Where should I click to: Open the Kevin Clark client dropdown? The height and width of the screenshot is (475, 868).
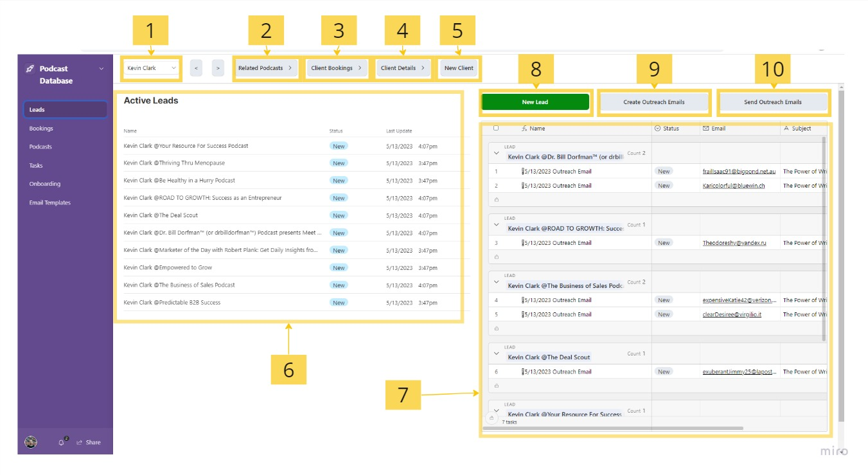pos(152,68)
